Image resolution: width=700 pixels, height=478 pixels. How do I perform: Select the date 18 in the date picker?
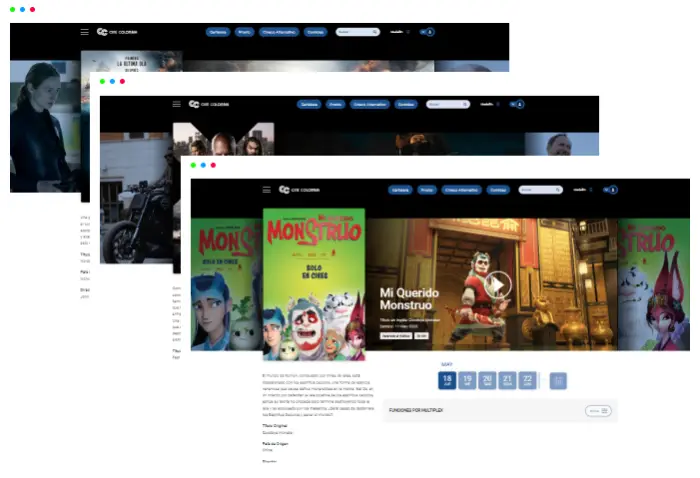[447, 380]
